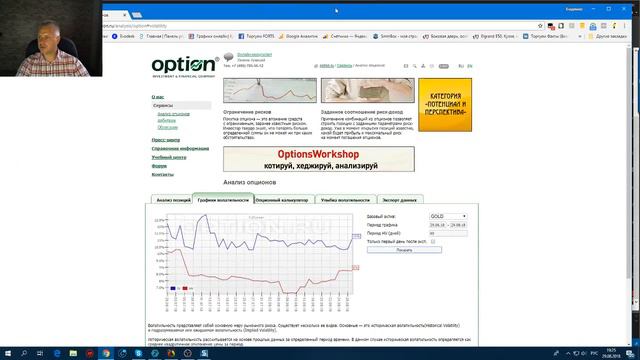Open the Forum sidebar link
Viewport: 640px width, 360px height.
tap(159, 166)
